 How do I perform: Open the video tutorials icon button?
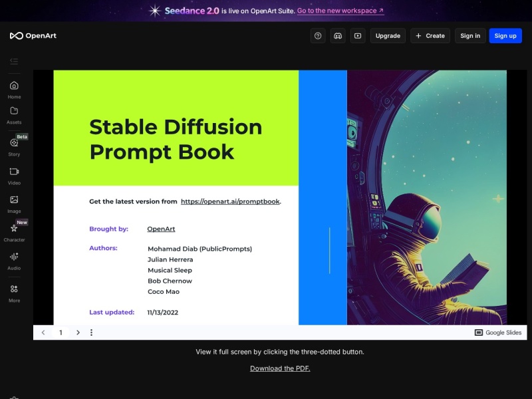pyautogui.click(x=358, y=36)
